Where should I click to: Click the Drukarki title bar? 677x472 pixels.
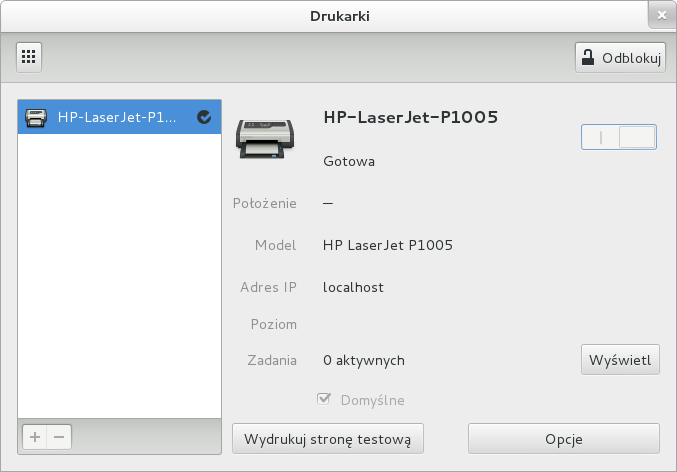[x=338, y=16]
